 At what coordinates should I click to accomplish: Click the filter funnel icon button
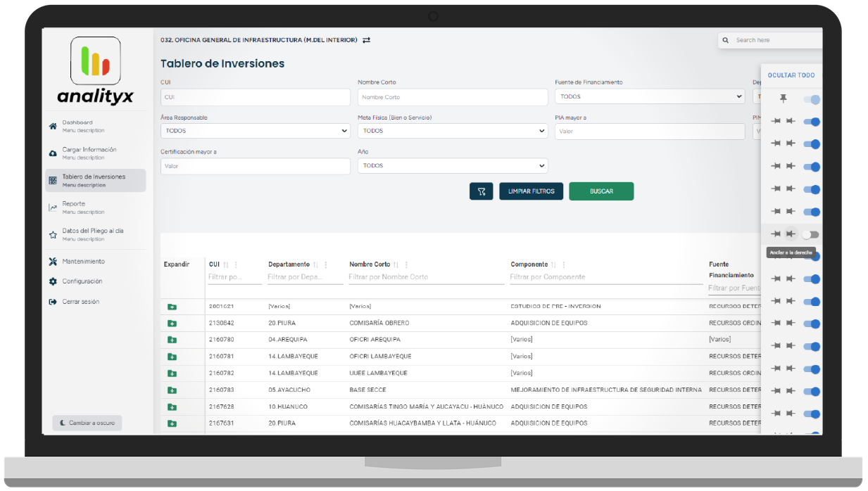(481, 191)
